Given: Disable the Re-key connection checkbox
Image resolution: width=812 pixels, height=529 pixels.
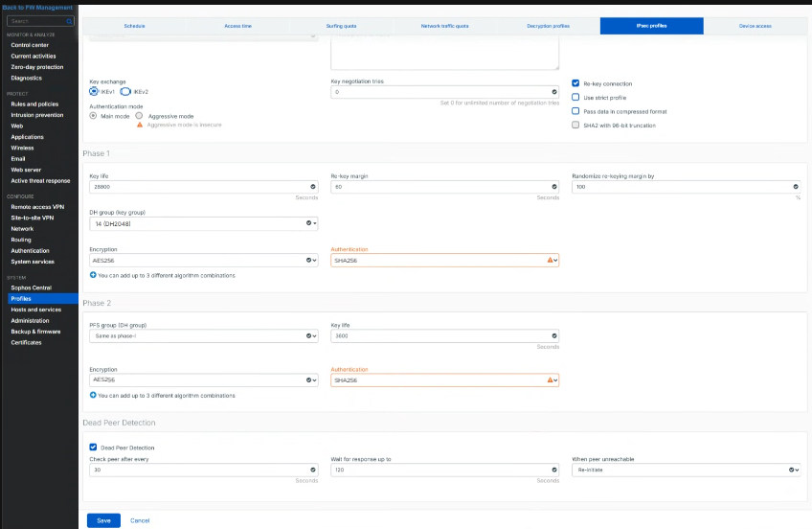Looking at the screenshot, I should [575, 83].
